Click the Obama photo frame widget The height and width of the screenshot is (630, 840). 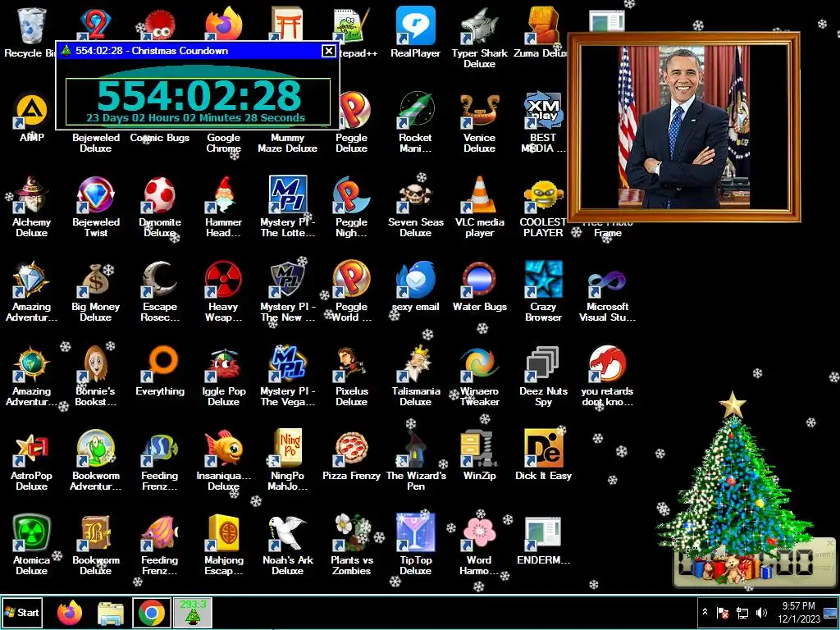pyautogui.click(x=684, y=127)
